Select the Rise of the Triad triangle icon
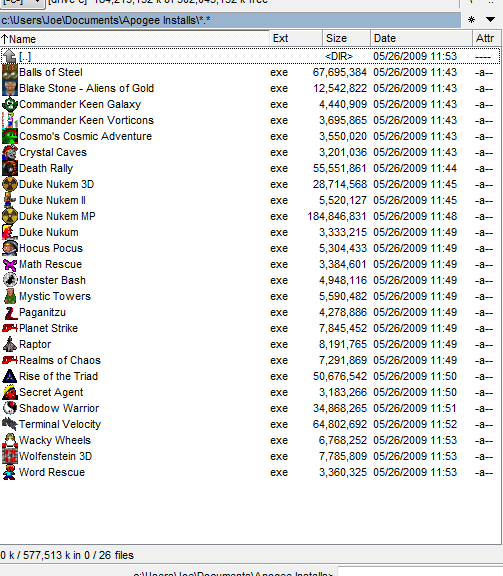 (10, 377)
